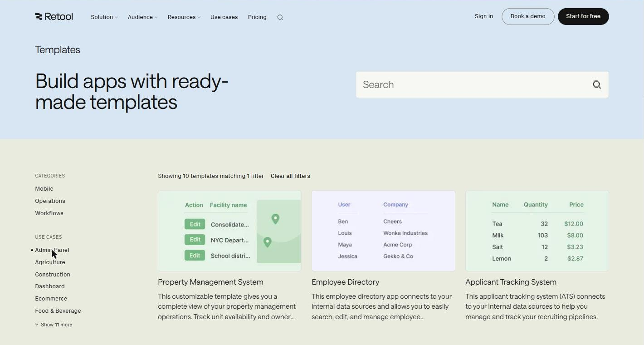Select the Ecommerce use case filter
This screenshot has width=644, height=345.
point(51,299)
